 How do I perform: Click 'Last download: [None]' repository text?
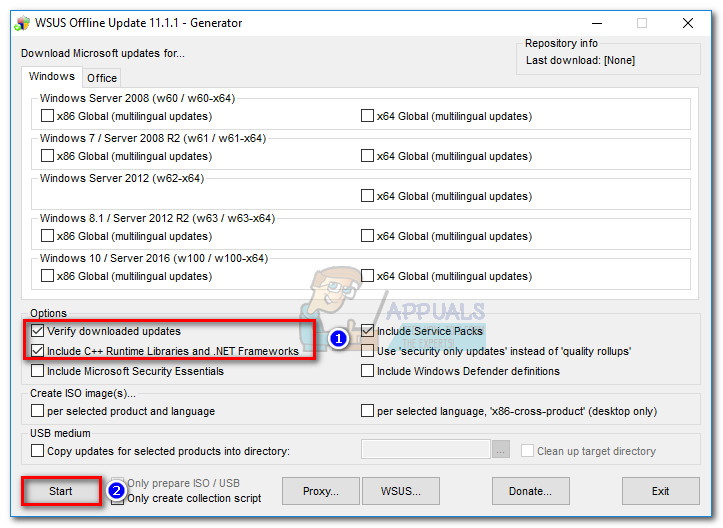580,60
